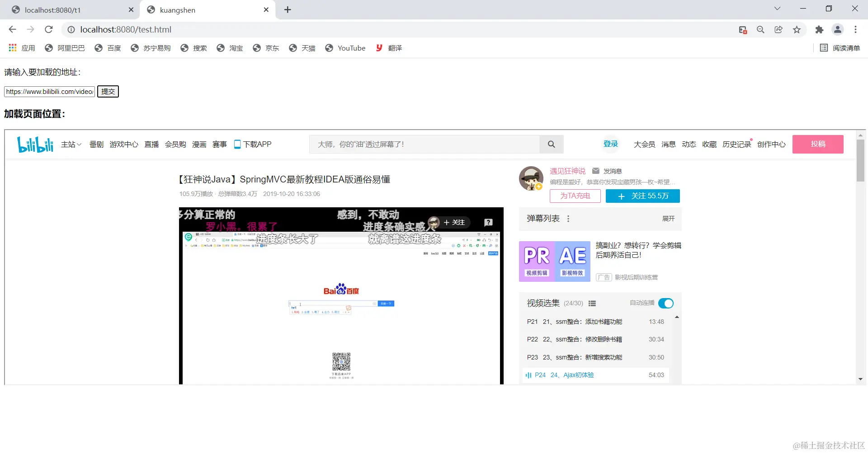
Task: Open the PR AE ad thumbnail
Action: coord(555,262)
